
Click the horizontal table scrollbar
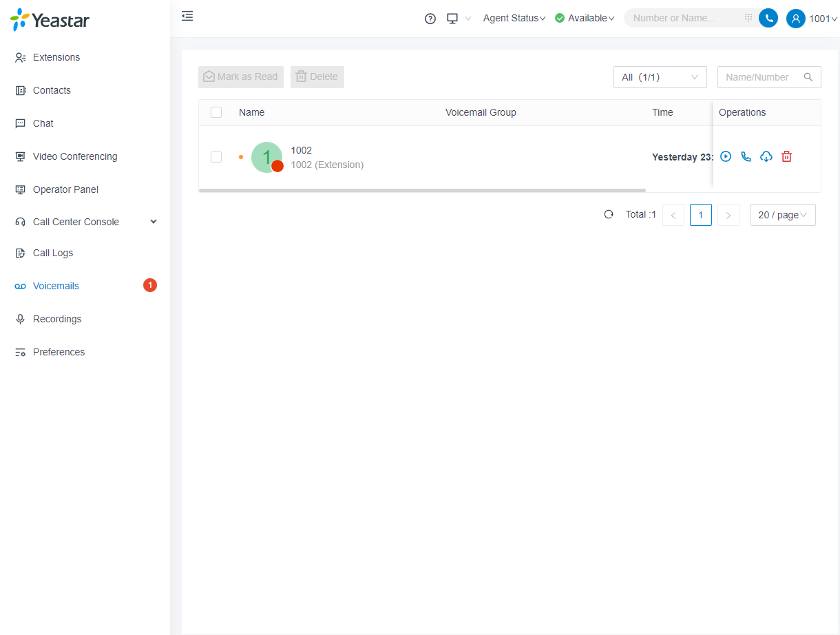(421, 190)
